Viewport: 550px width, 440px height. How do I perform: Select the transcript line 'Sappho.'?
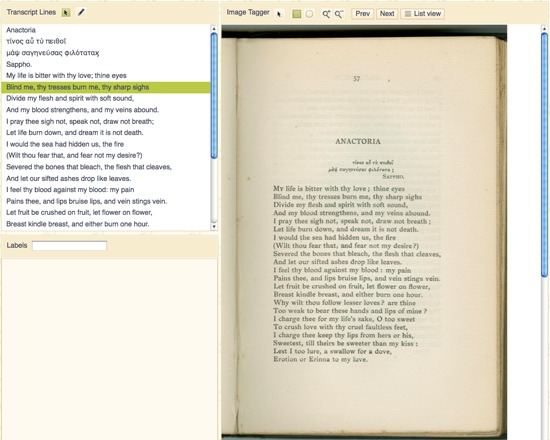(x=106, y=65)
